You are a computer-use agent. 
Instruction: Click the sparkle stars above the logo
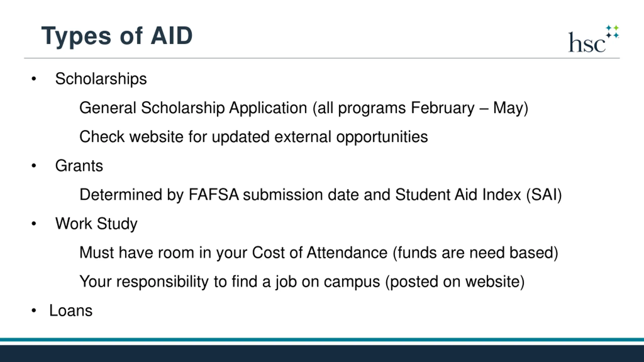(612, 31)
